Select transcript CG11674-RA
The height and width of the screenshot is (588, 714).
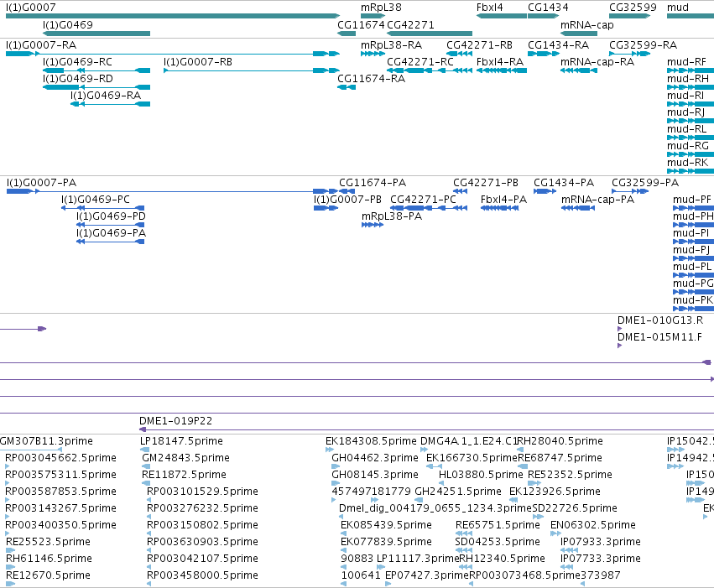point(346,87)
